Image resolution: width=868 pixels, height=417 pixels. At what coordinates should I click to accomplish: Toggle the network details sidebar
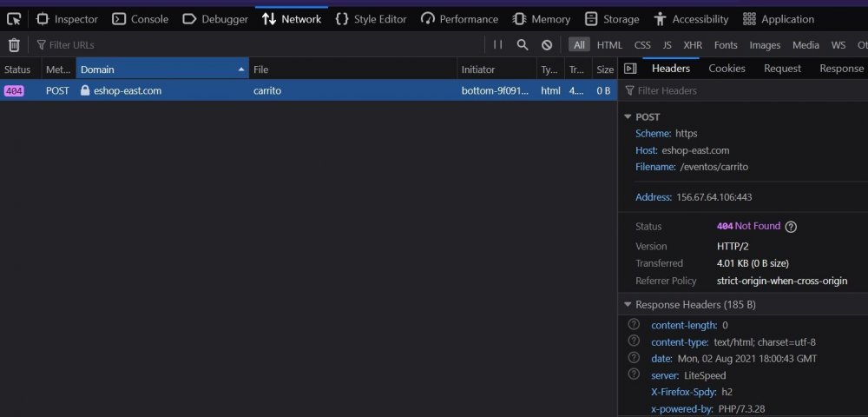click(630, 68)
